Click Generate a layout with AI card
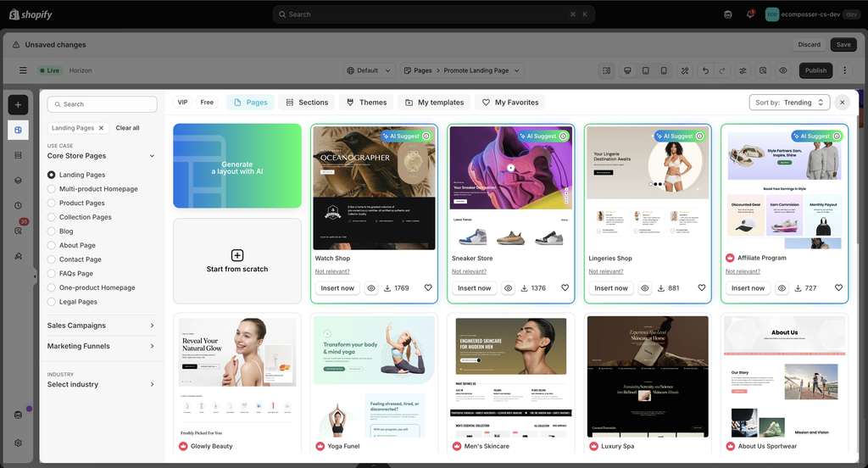The height and width of the screenshot is (468, 868). click(x=237, y=165)
